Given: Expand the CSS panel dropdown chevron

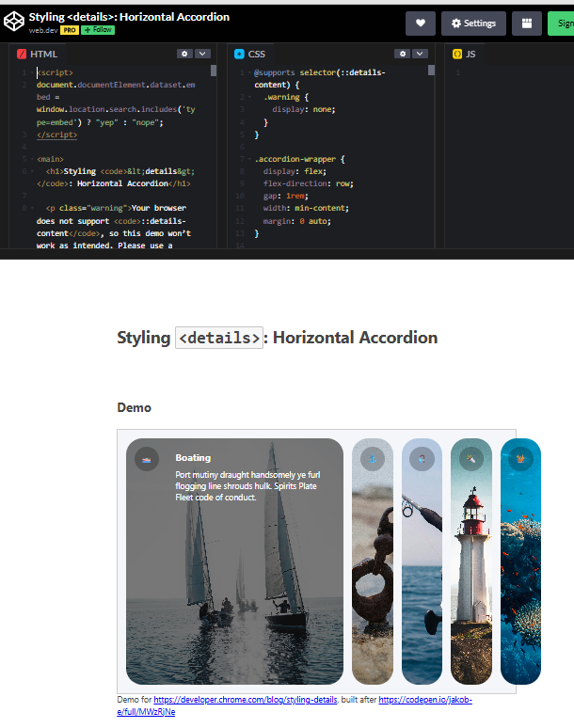Looking at the screenshot, I should [420, 55].
